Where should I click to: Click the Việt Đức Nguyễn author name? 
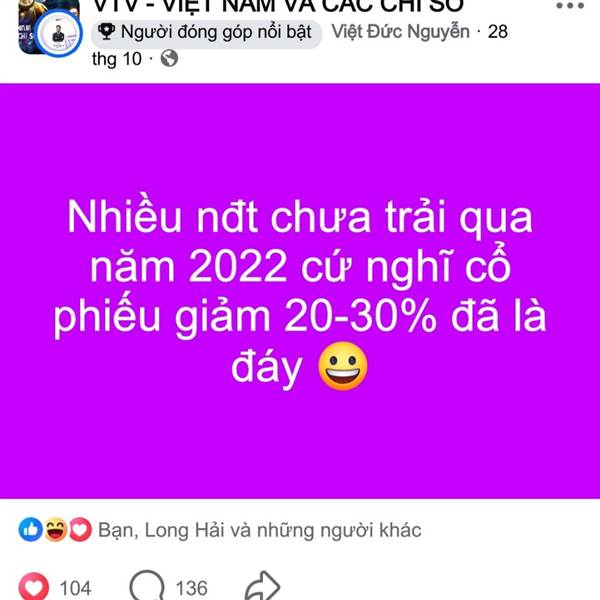coord(400,31)
